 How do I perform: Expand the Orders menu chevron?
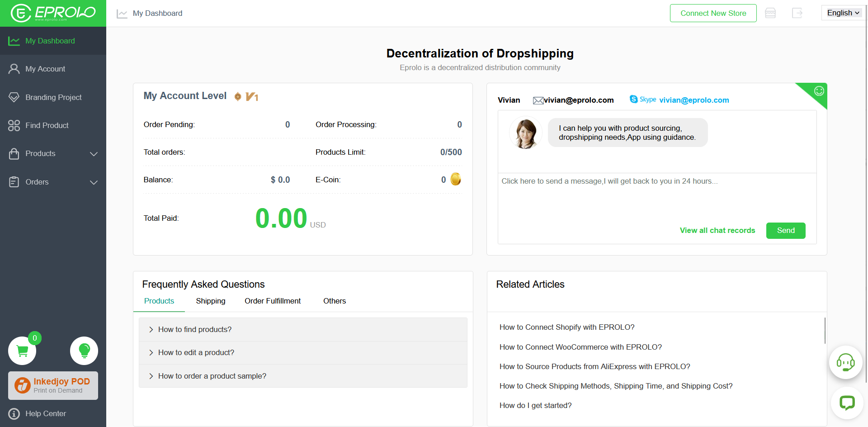coord(94,182)
